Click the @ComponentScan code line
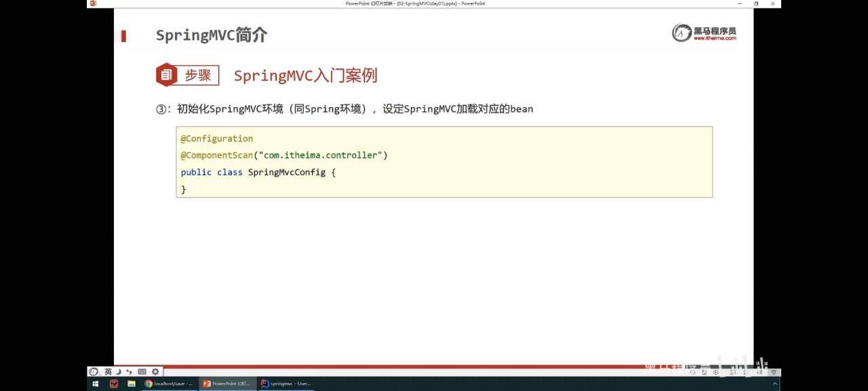The width and height of the screenshot is (868, 391). (x=284, y=155)
